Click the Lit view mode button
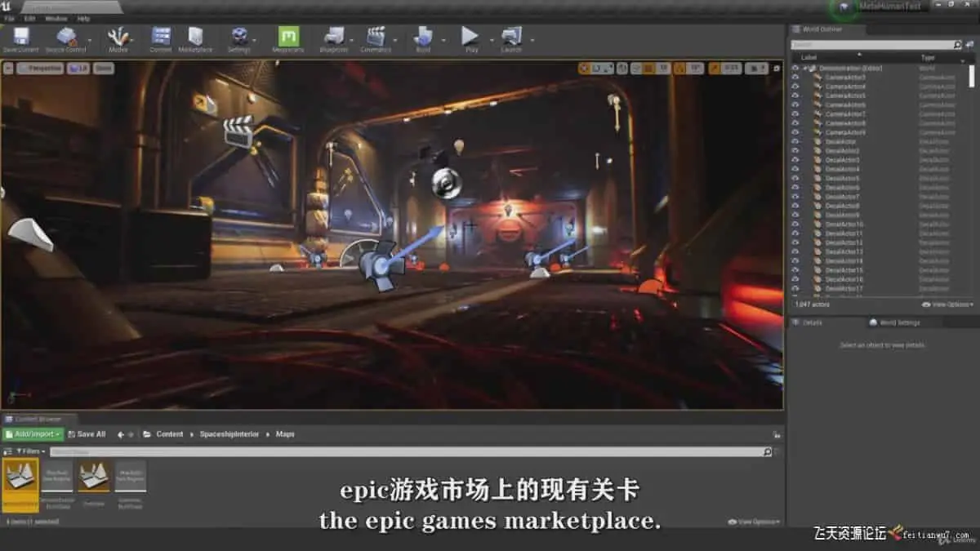 78,69
